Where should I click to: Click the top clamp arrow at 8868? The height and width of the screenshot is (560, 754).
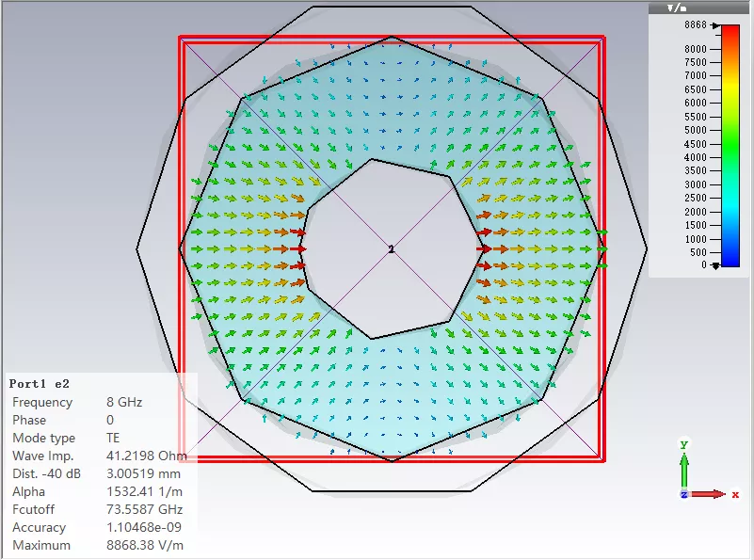716,25
